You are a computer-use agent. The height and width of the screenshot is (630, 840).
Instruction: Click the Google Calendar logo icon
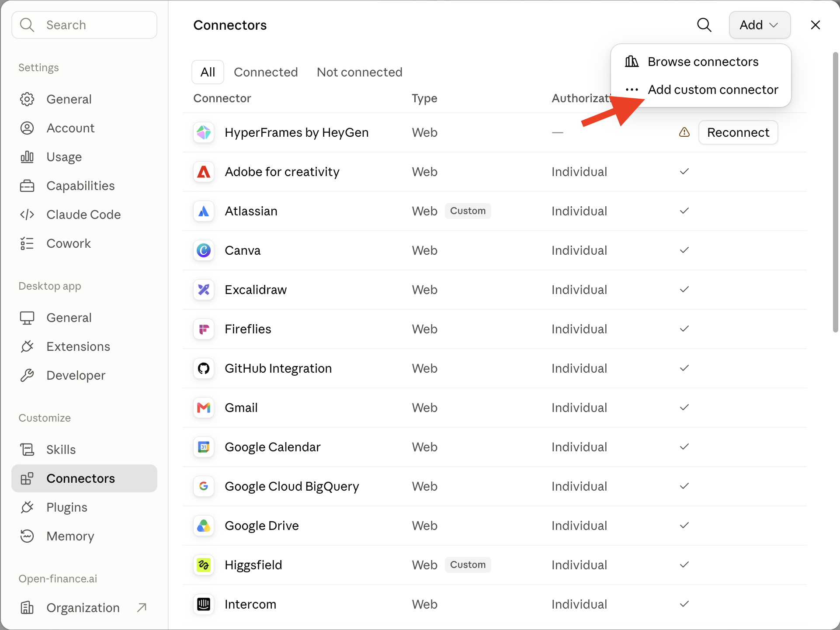(x=204, y=447)
